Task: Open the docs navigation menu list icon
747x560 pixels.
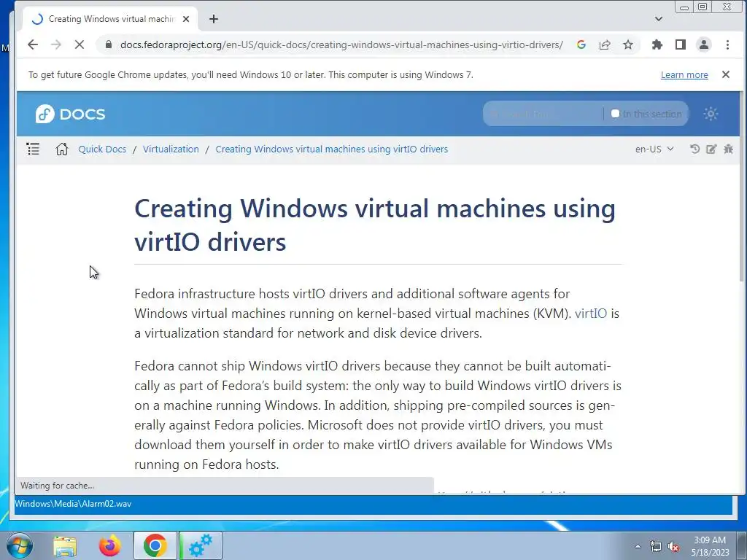Action: [33, 149]
